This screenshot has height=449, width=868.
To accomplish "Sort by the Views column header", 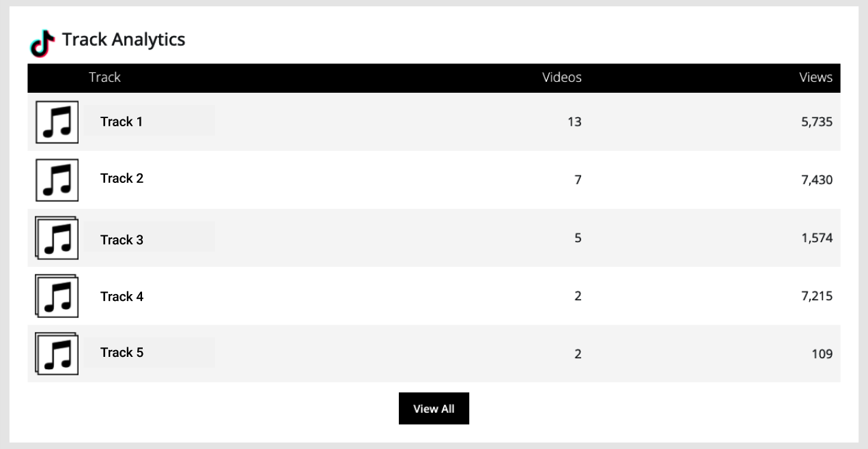I will pyautogui.click(x=816, y=77).
